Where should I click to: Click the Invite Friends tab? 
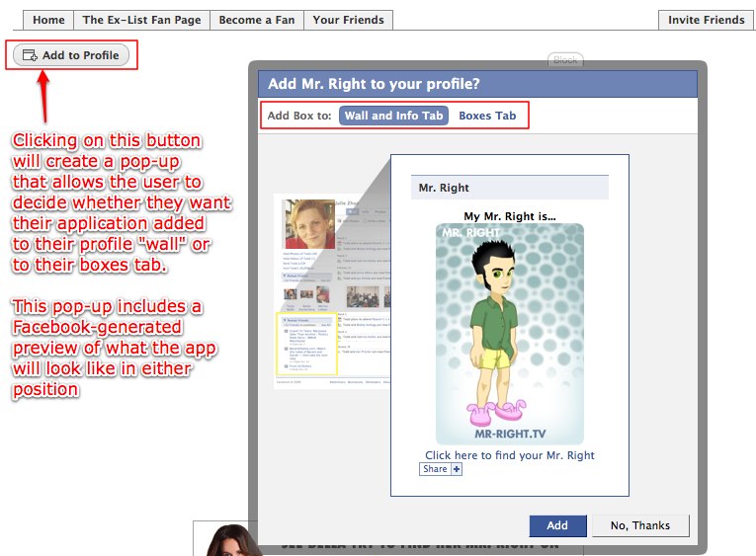click(x=706, y=20)
